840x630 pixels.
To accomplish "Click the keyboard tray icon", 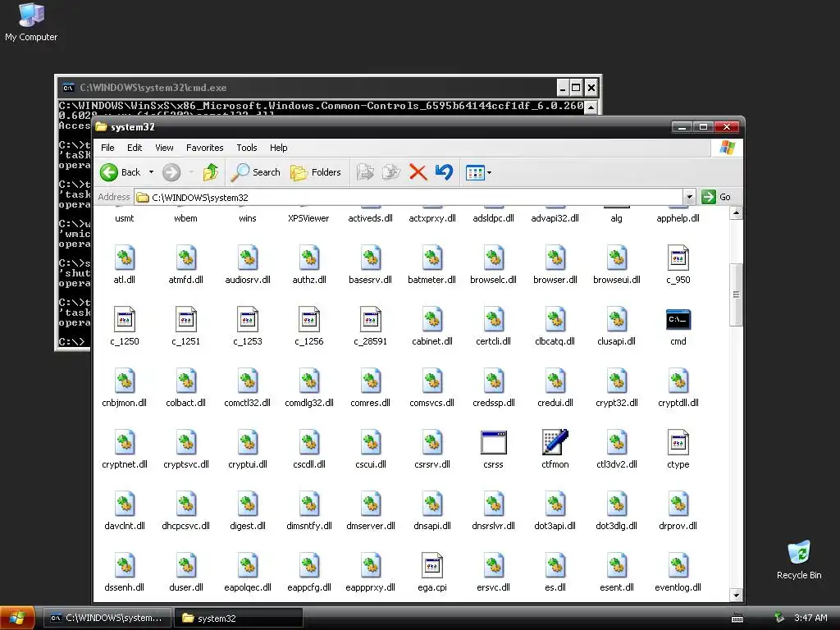I will [x=737, y=619].
